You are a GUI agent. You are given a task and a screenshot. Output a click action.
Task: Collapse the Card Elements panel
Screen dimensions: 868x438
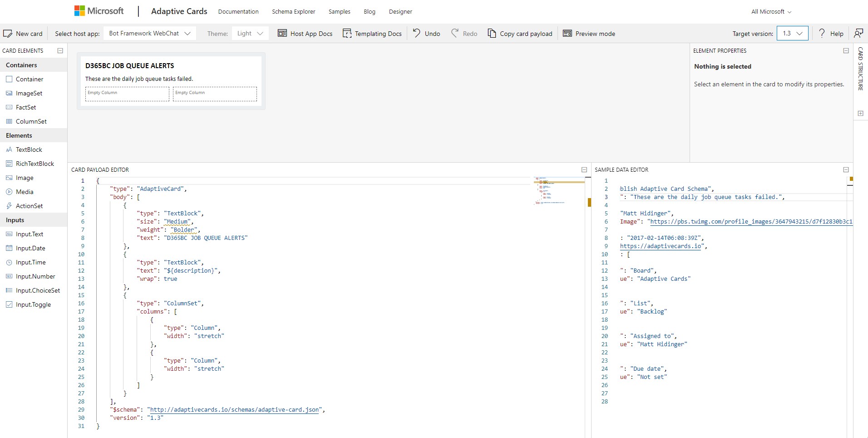point(60,50)
